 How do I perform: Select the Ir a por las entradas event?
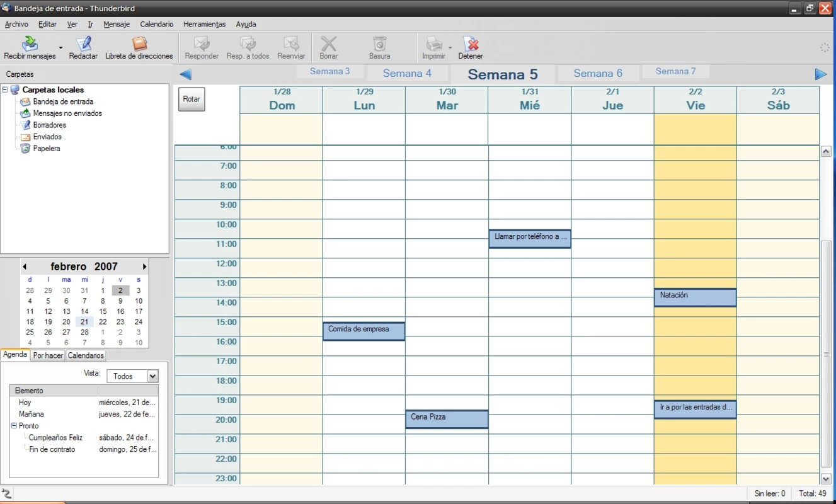click(x=695, y=409)
